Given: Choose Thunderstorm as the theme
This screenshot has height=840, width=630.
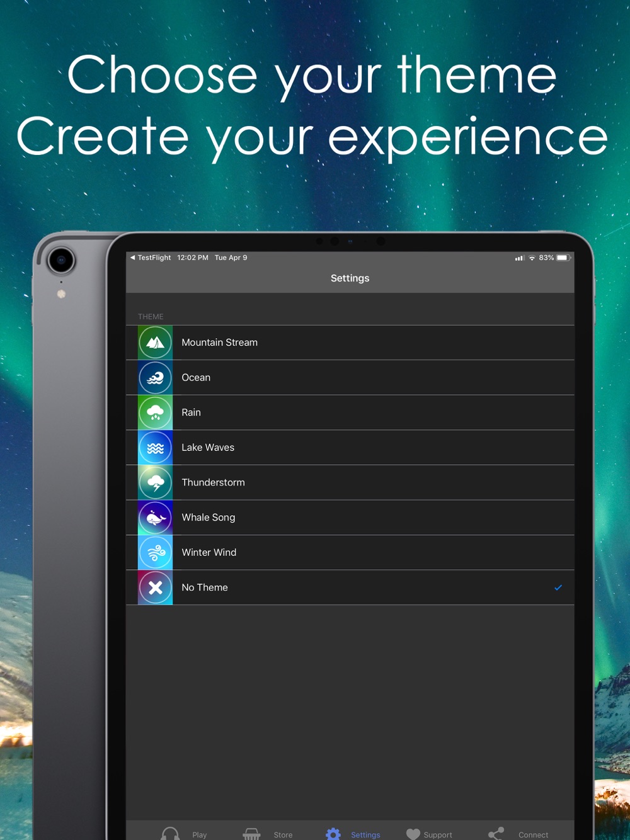Looking at the screenshot, I should pos(350,482).
